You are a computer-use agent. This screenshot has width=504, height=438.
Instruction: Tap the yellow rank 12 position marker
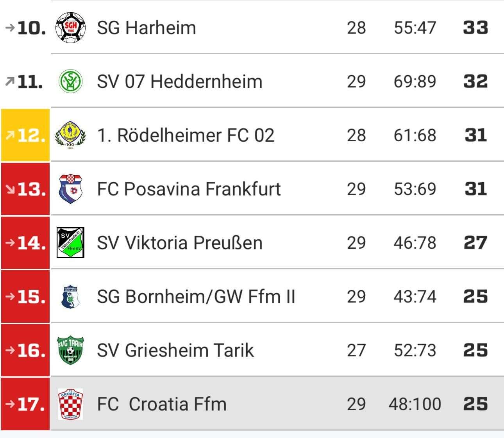(x=25, y=135)
